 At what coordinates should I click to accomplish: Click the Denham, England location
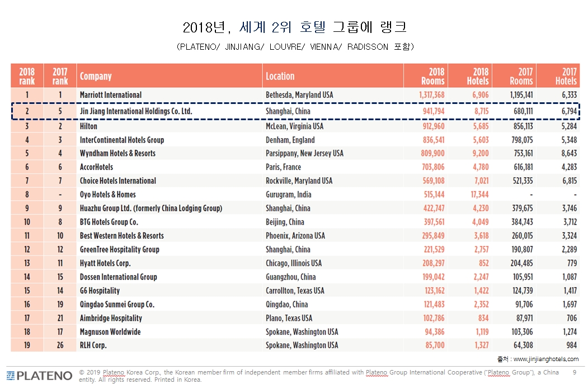pyautogui.click(x=290, y=140)
